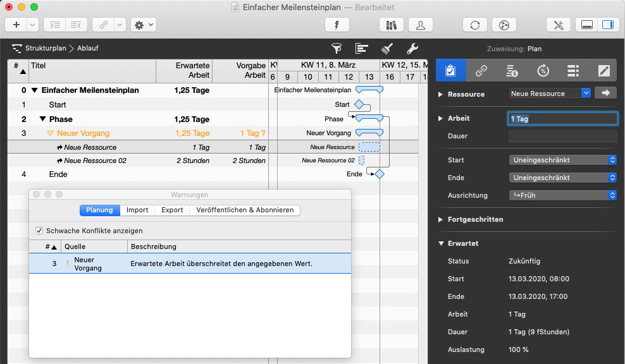Toggle the right inspector panel visibility
Viewport: 625px width, 364px height.
pyautogui.click(x=607, y=25)
